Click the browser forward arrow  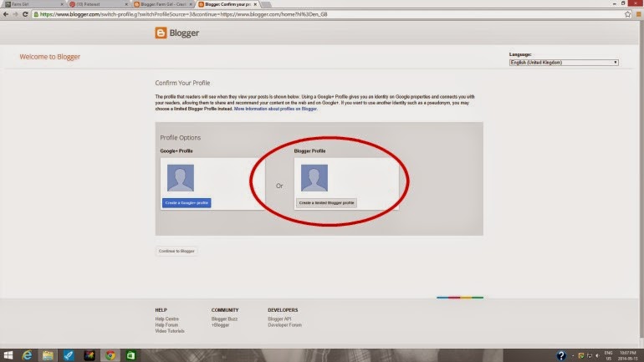point(16,14)
